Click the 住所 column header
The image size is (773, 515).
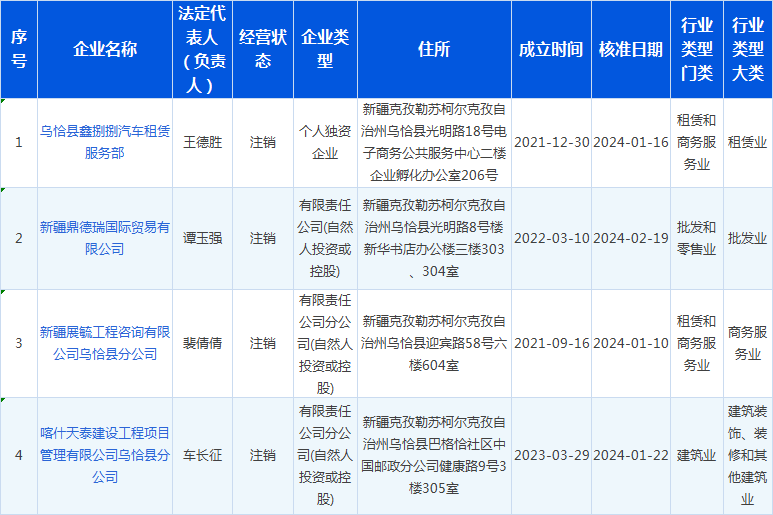click(x=434, y=49)
